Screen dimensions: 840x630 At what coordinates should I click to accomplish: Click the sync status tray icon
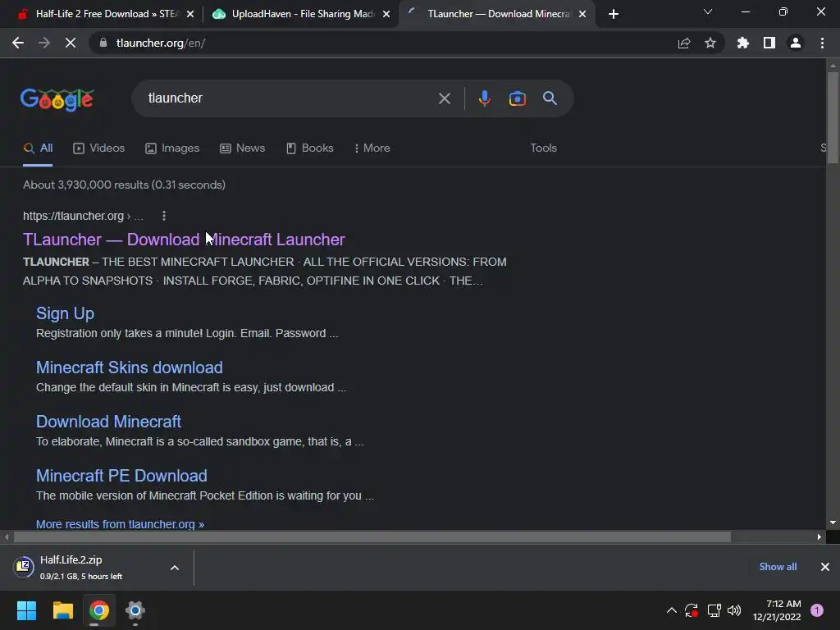[x=691, y=610]
